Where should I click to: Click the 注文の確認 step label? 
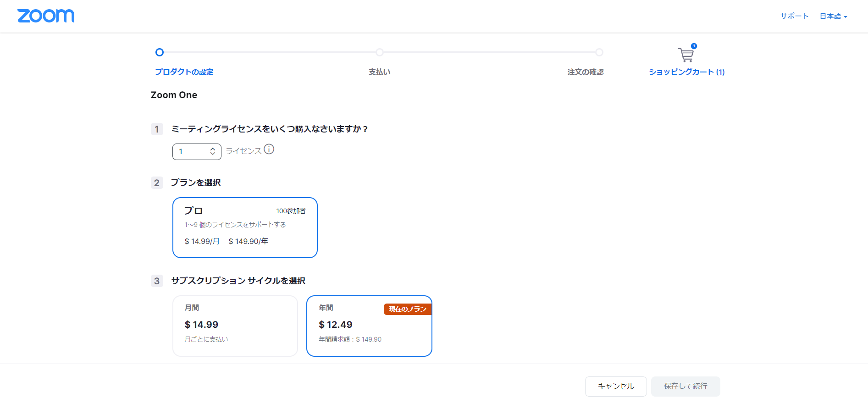(x=586, y=72)
